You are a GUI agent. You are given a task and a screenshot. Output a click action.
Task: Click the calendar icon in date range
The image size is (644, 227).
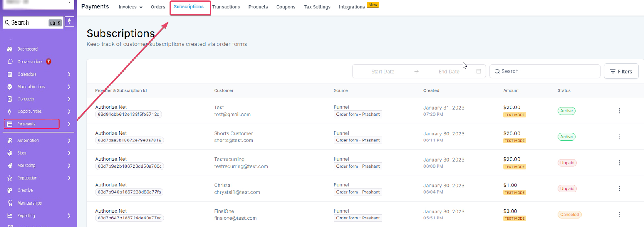pos(479,71)
